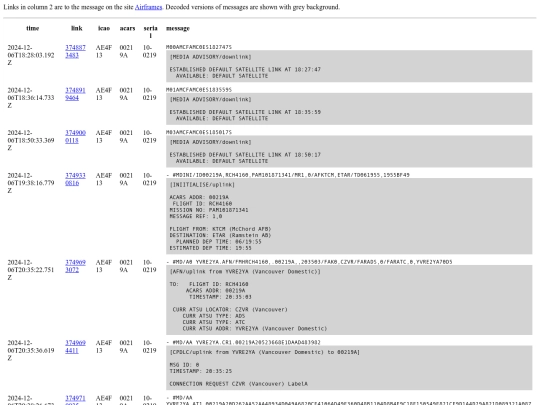Image resolution: width=540 pixels, height=405 pixels.
Task: Open message link in the 18:50:33.369 row
Action: click(75, 137)
